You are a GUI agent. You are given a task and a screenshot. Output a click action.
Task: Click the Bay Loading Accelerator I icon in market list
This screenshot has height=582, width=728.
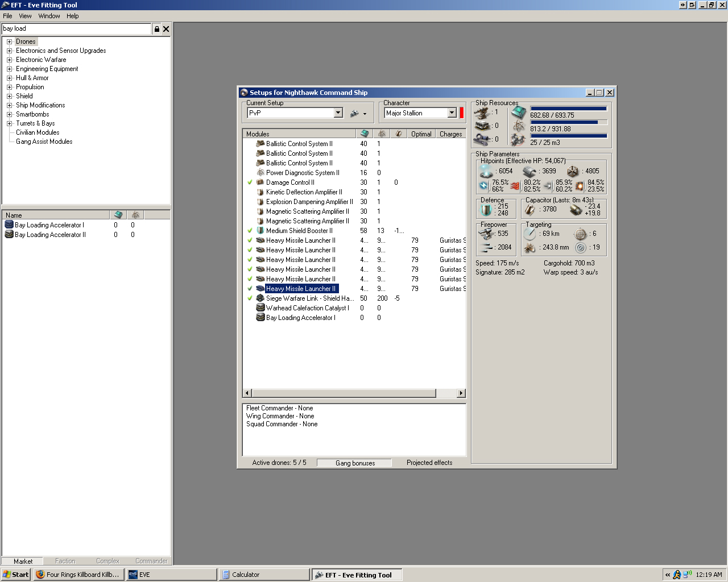[x=9, y=225]
